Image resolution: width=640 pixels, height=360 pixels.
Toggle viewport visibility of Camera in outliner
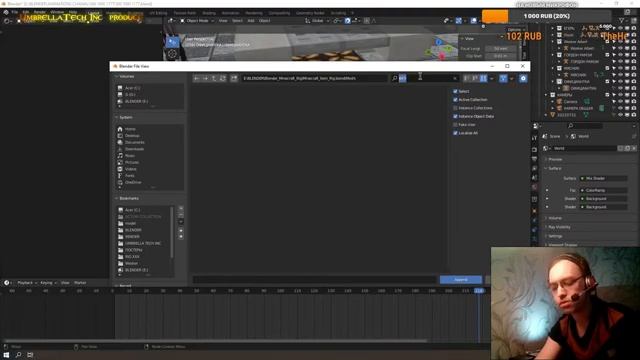point(620,102)
